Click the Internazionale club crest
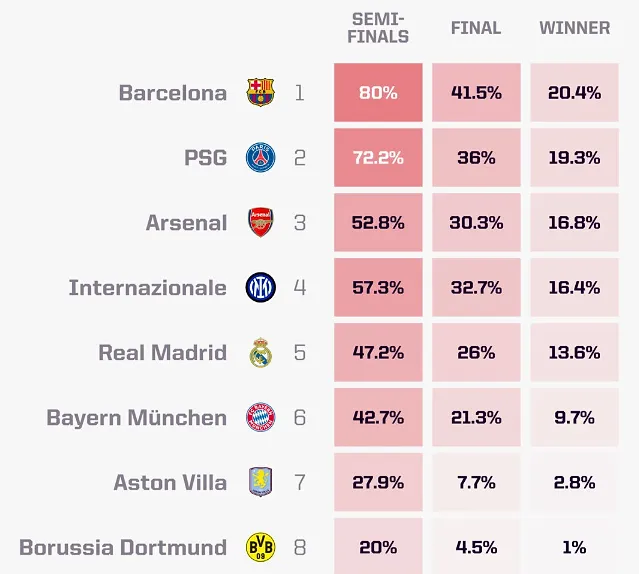The height and width of the screenshot is (574, 639). [x=260, y=287]
